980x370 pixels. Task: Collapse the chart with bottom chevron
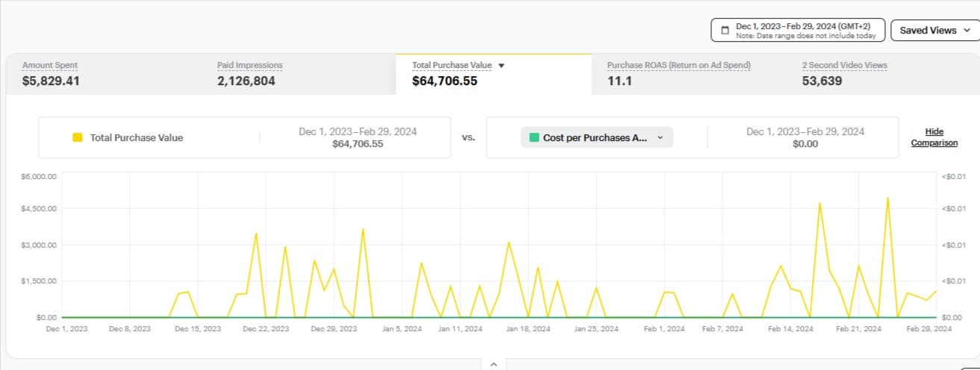tap(493, 364)
